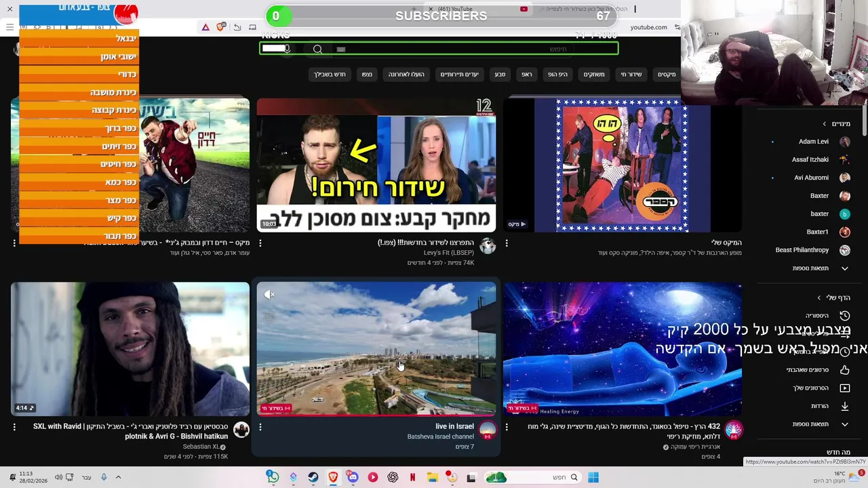Click the share arrow icon in address bar

point(237,27)
